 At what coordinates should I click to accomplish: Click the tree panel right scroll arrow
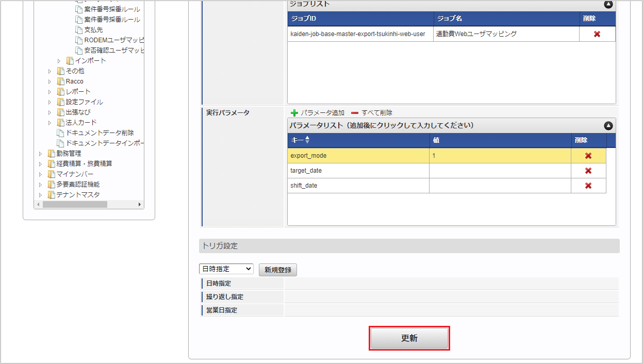pos(140,205)
